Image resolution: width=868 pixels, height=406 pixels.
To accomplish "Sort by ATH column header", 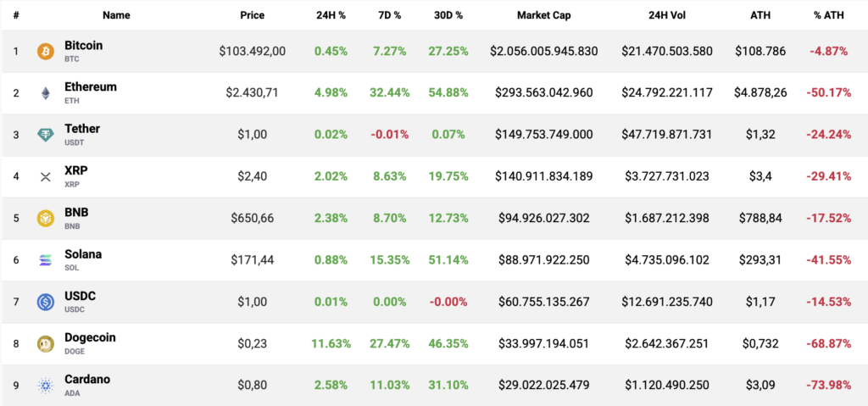I will click(x=760, y=15).
